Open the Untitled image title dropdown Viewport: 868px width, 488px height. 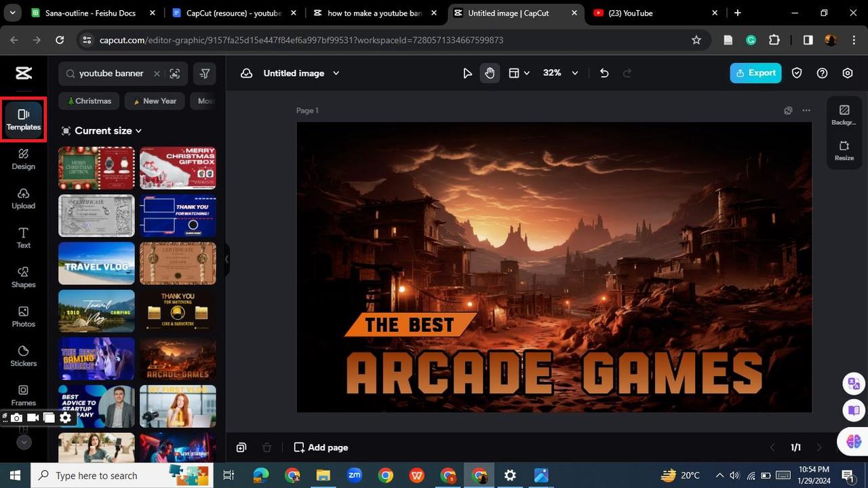[336, 73]
